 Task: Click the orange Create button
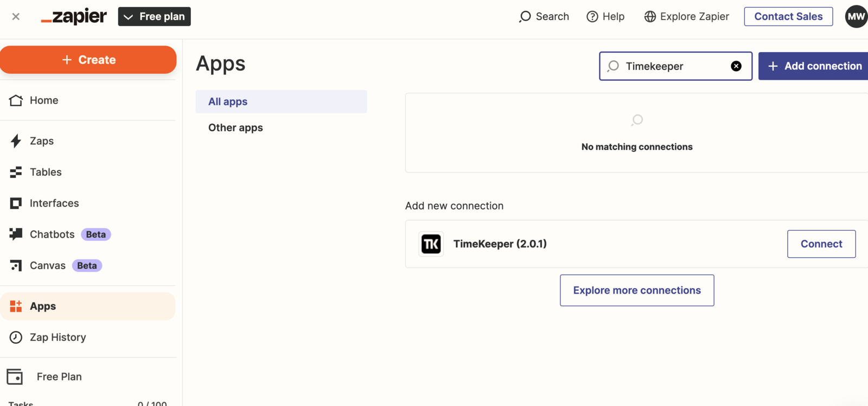tap(88, 60)
